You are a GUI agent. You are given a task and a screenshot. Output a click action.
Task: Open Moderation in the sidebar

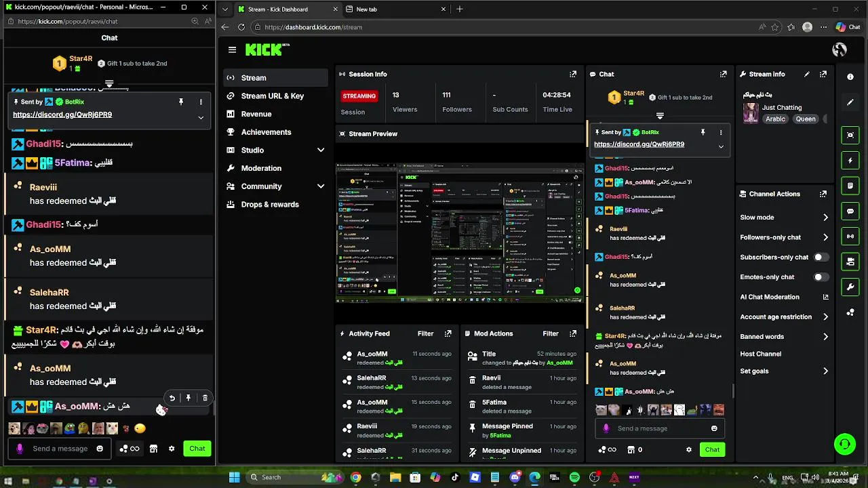point(277,168)
